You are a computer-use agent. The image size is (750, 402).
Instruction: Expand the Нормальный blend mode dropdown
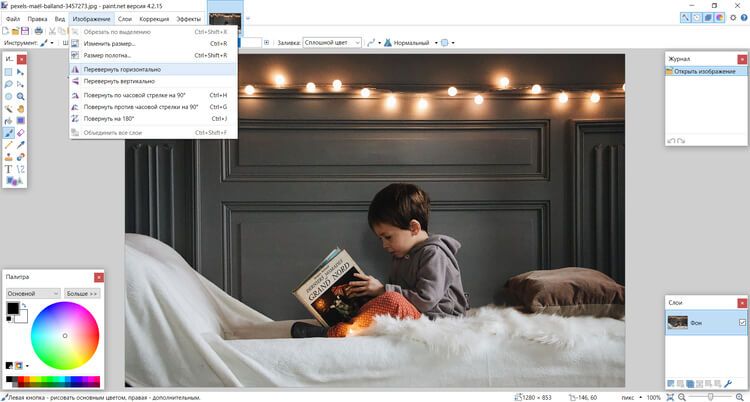(x=412, y=43)
